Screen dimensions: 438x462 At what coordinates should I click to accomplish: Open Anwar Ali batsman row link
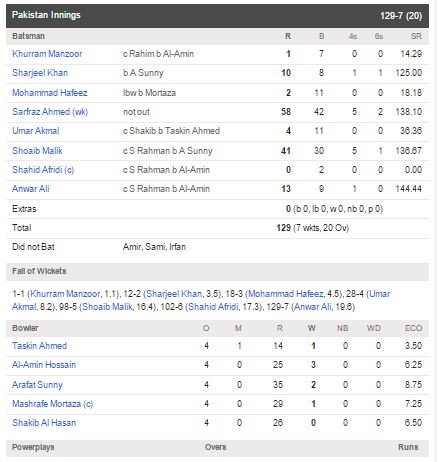click(31, 189)
